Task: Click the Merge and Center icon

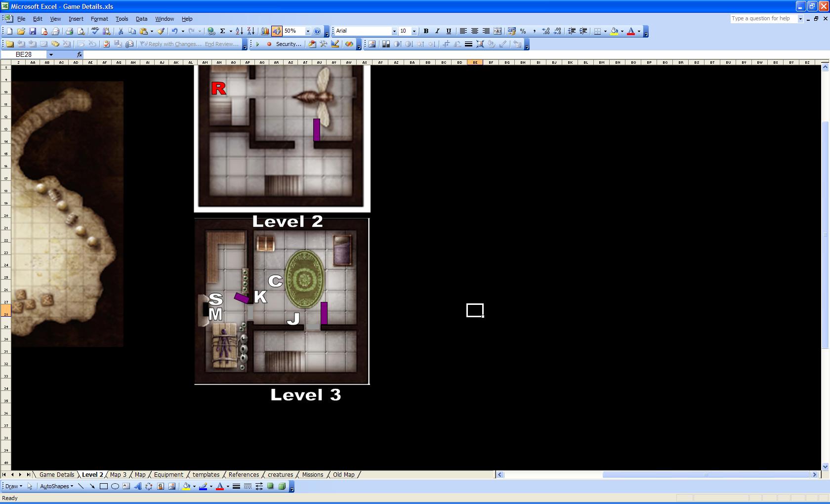Action: pyautogui.click(x=498, y=31)
